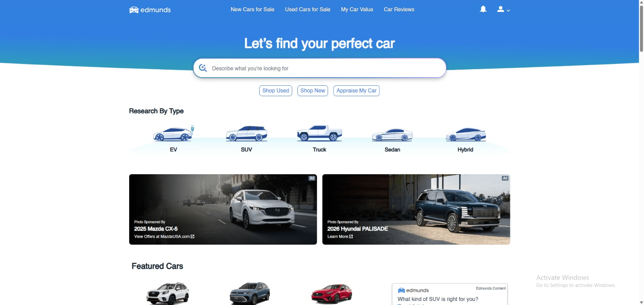Follow Learn More link for Hyundai Palisade
Screen dimensions: 644x305
[x=340, y=237]
